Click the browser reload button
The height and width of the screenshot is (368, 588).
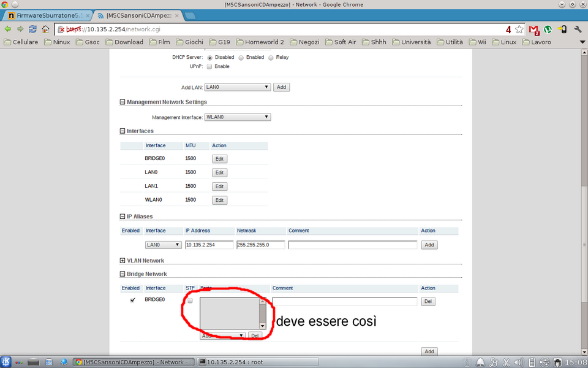32,29
